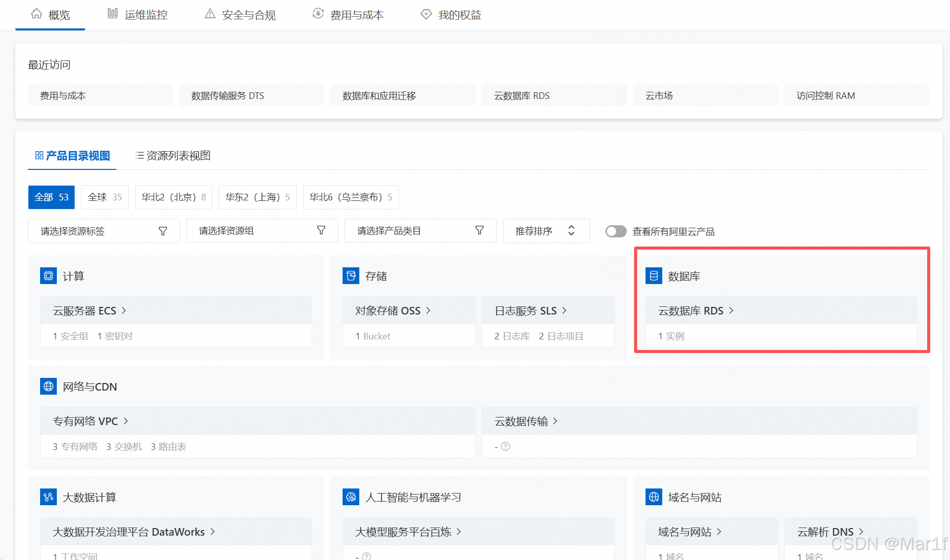Click '3 路由表' under 专有网络 VPC
This screenshot has width=950, height=560.
168,447
